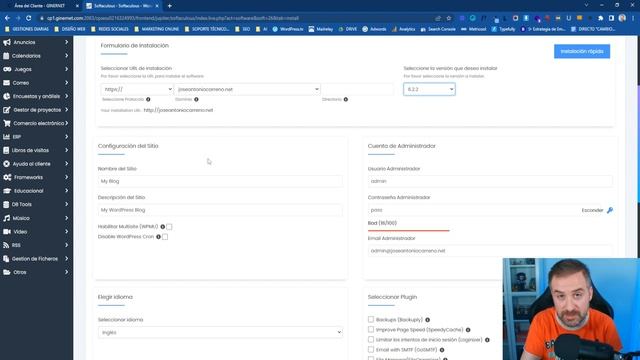Click info icon next to Directorio

coord(346,99)
